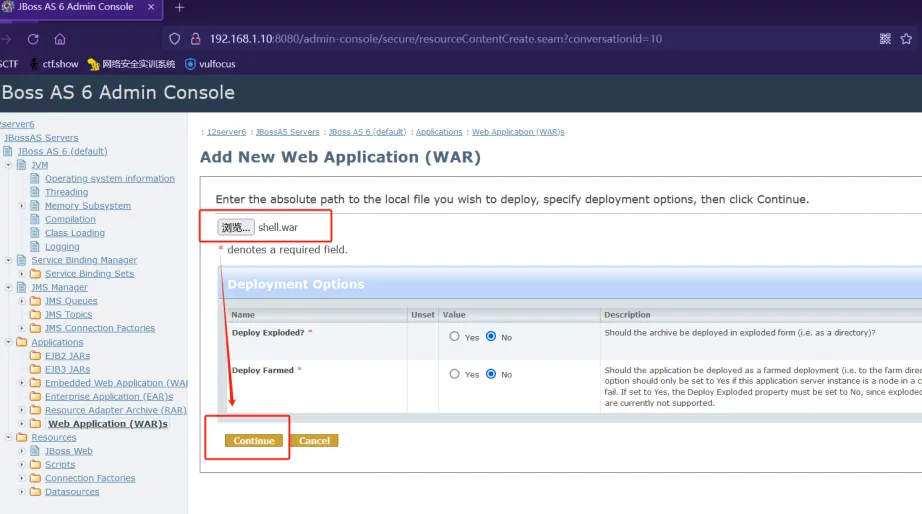The width and height of the screenshot is (922, 514).
Task: Close the JBoss AS 6 Admin Console tab
Action: pos(151,7)
